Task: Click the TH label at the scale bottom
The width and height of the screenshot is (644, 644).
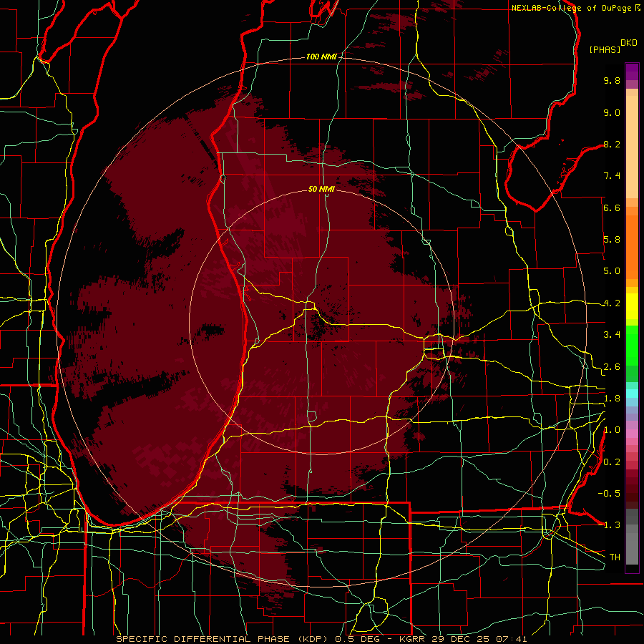Action: pos(615,557)
